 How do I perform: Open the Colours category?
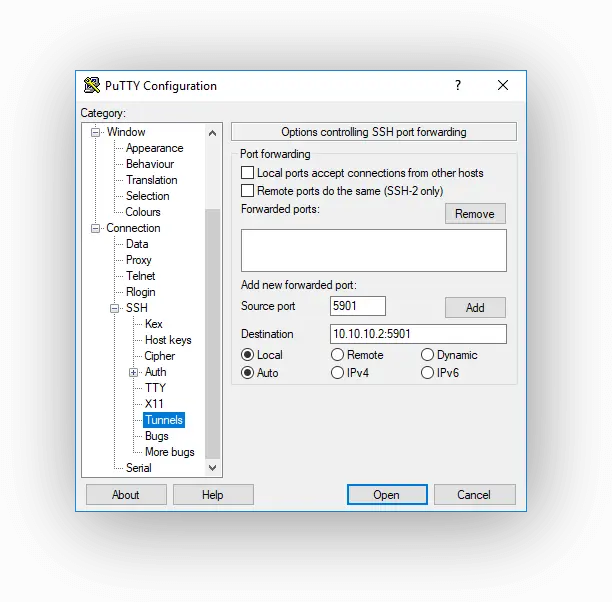[x=143, y=212]
